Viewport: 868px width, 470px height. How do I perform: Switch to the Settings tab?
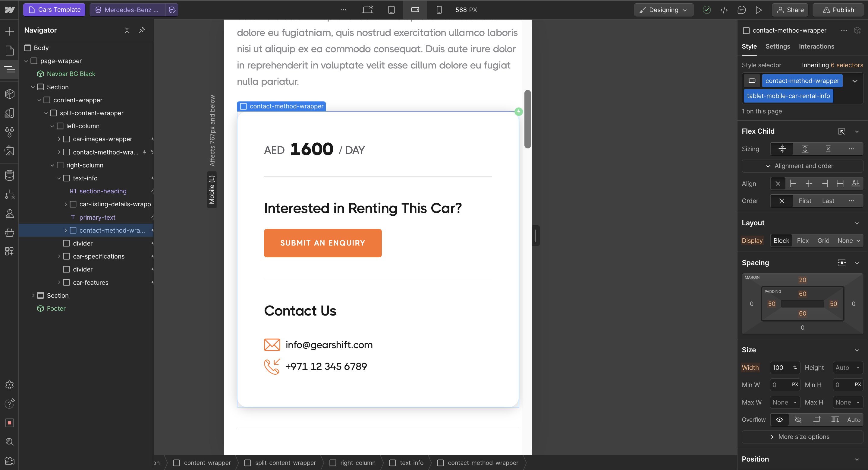(x=777, y=46)
